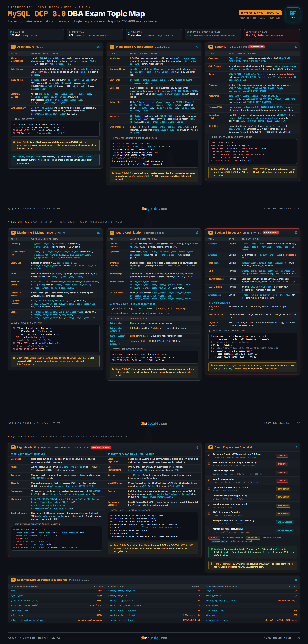Image resolution: width=308 pixels, height=644 pixels.
Task: Click the Memory Sizing Formula info icon
Action: point(14,157)
